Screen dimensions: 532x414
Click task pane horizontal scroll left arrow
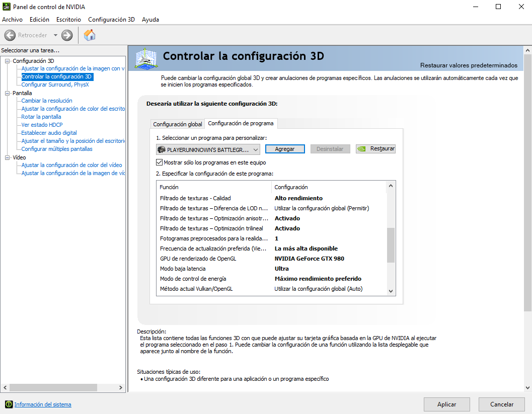(x=5, y=387)
